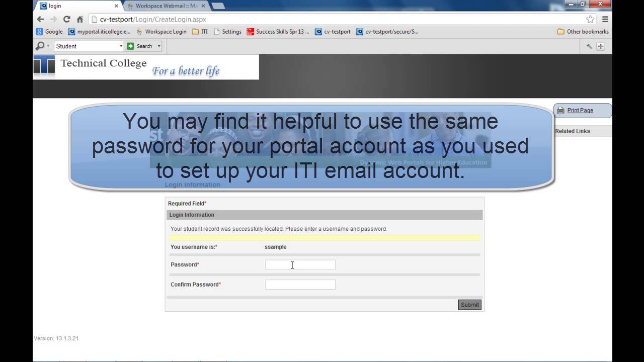
Task: Expand the Search button dropdown arrow
Action: (x=159, y=46)
